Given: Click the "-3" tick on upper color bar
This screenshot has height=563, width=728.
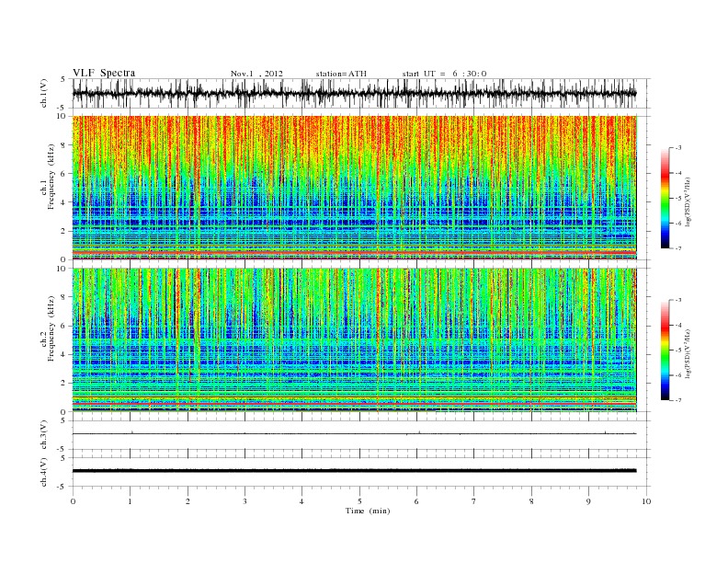Looking at the screenshot, I should point(678,148).
